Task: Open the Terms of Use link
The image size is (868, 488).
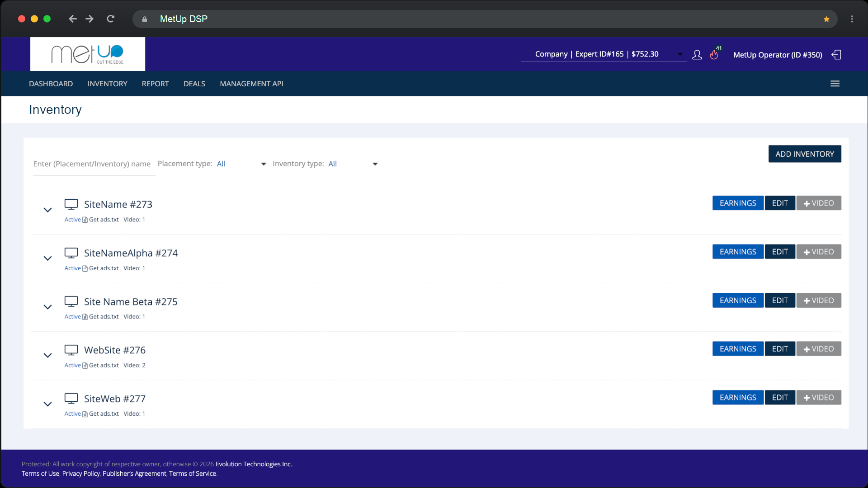Action: 40,474
